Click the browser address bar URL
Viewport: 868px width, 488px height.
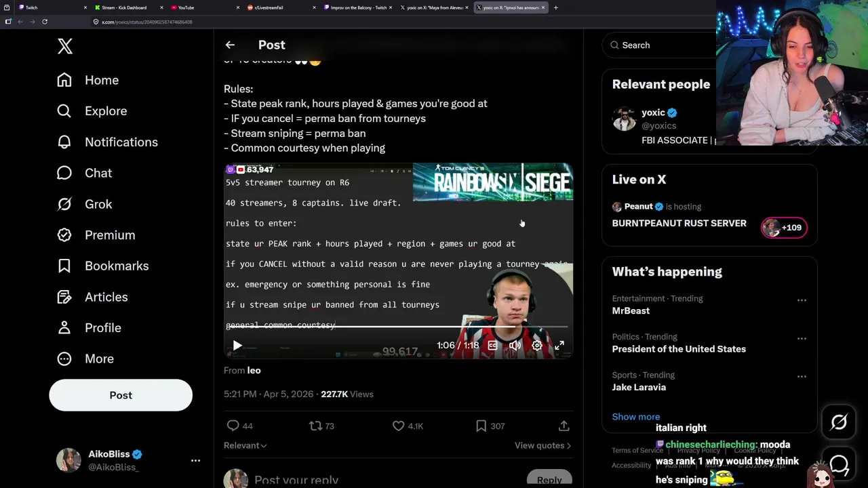click(147, 22)
